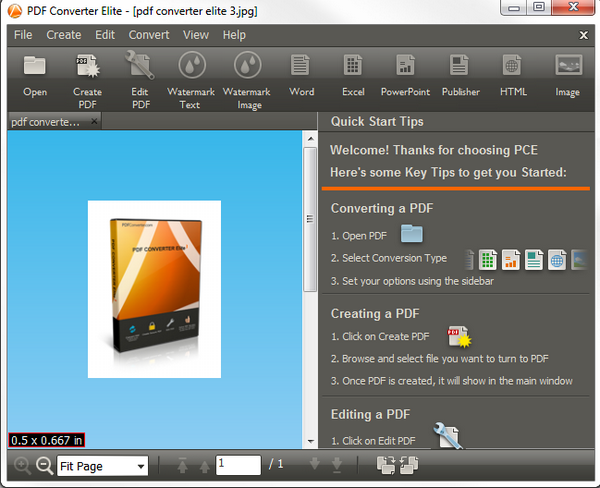This screenshot has height=488, width=600.
Task: Click the Open folder toolbar icon
Action: click(x=34, y=65)
